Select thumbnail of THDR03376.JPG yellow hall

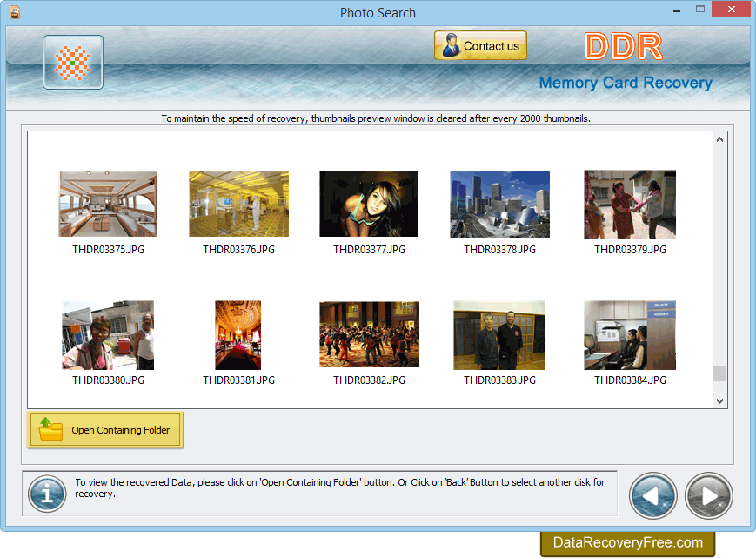238,204
